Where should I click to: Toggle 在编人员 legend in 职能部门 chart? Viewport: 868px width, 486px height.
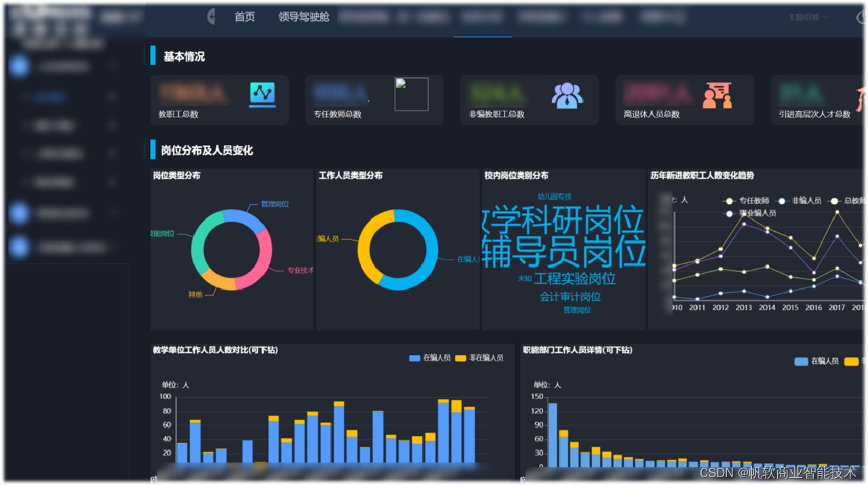point(817,361)
